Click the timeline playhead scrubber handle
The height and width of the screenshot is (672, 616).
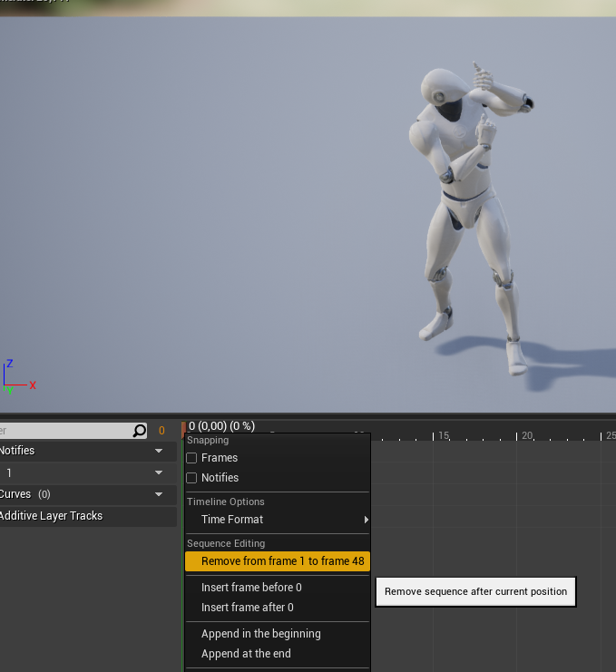click(183, 428)
